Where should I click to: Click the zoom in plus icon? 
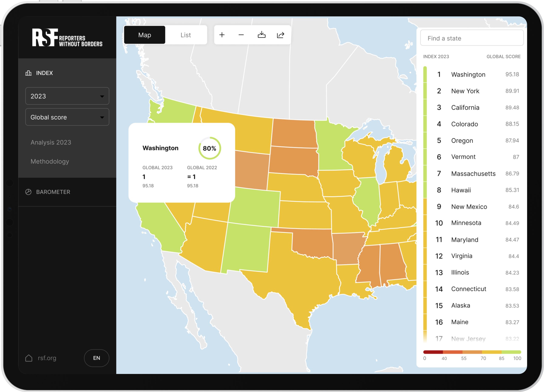click(x=222, y=35)
